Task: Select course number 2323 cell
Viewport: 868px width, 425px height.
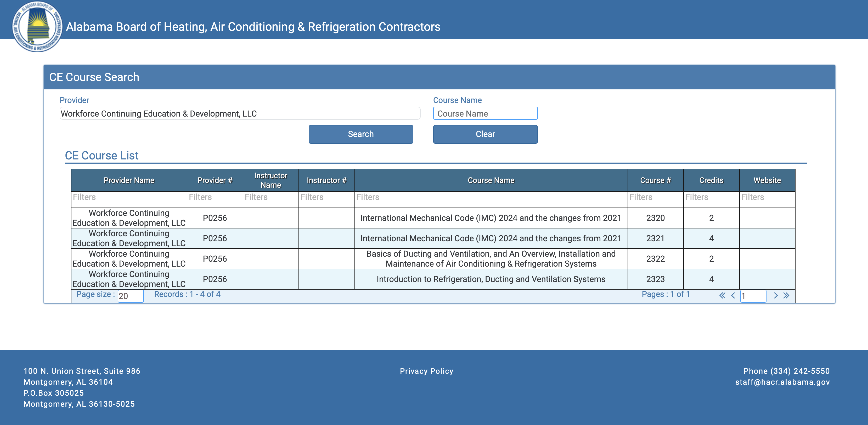Action: click(655, 279)
